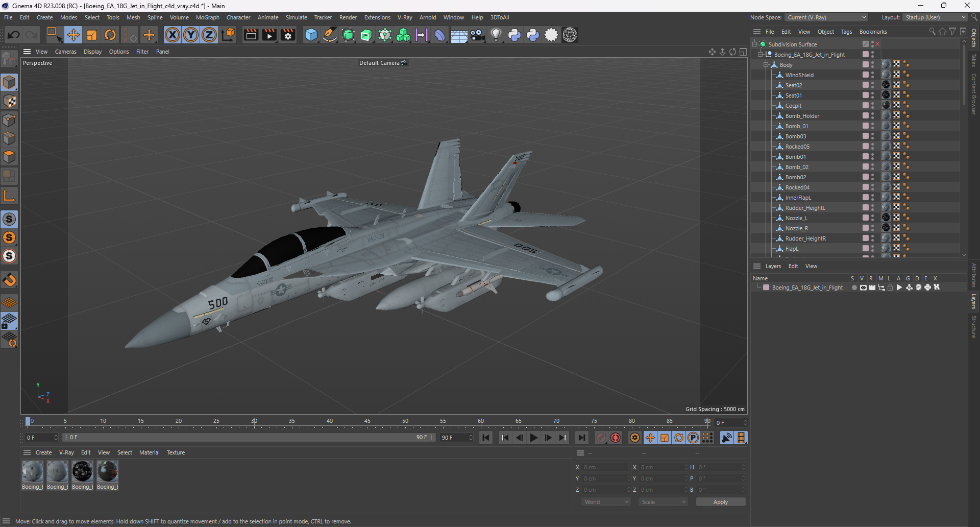
Task: Open the Spline pen tool icon
Action: 330,35
